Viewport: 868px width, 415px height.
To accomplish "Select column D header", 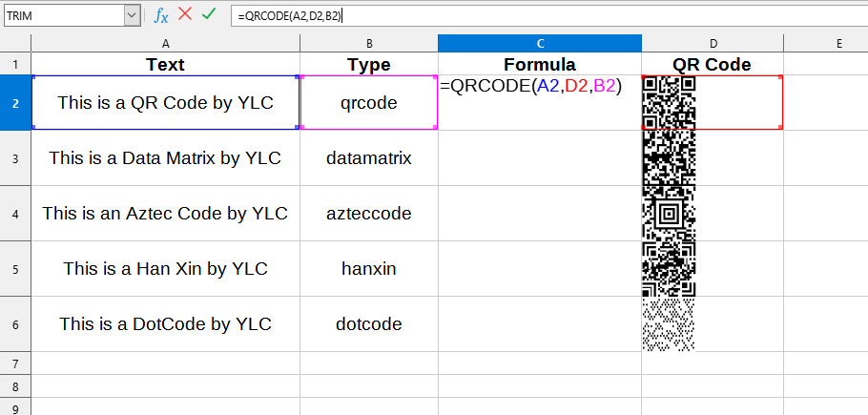I will coord(712,44).
